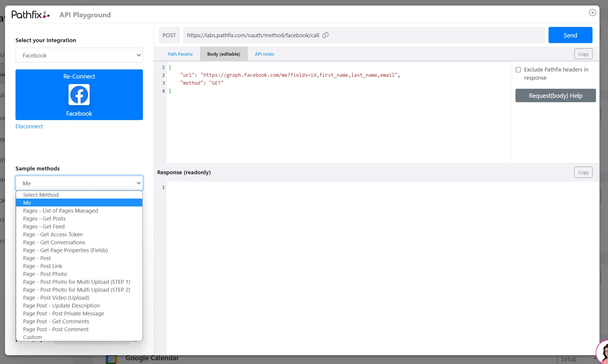Choose the 'Select Method' option
The height and width of the screenshot is (364, 608).
point(79,195)
